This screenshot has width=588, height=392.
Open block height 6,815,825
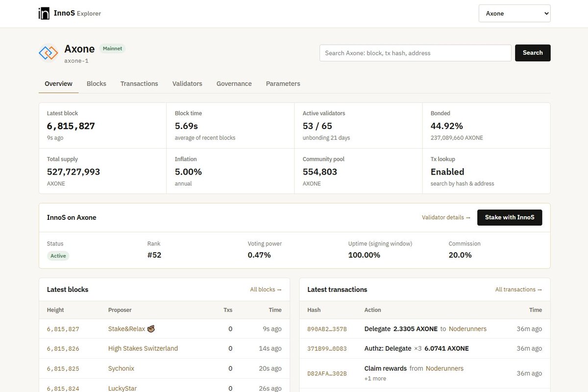pyautogui.click(x=63, y=368)
